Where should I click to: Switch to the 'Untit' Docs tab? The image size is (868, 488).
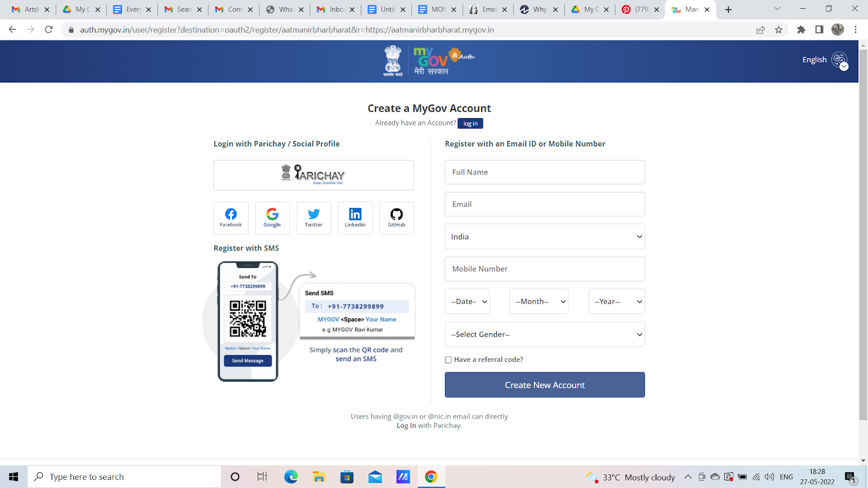point(387,10)
